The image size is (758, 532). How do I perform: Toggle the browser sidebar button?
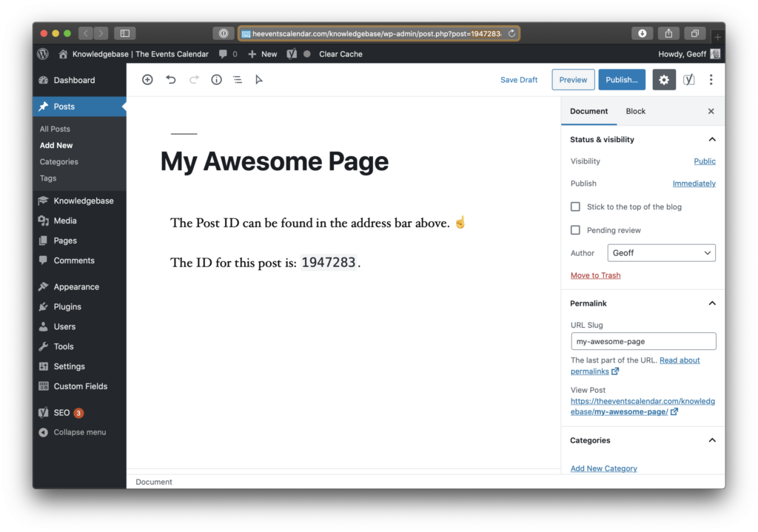124,33
